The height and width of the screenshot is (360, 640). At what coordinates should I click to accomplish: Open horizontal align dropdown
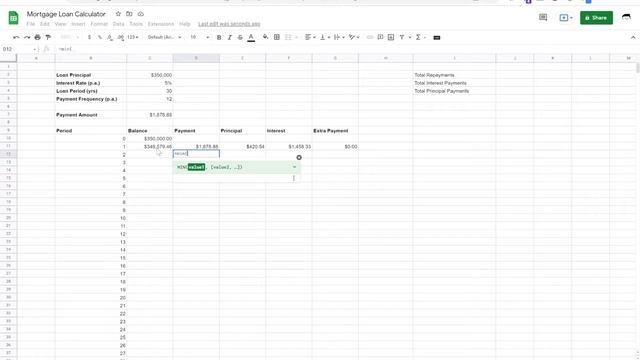[310, 37]
